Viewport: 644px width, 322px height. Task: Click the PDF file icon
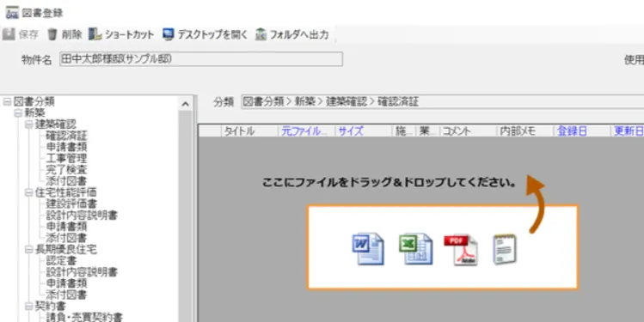pos(460,249)
